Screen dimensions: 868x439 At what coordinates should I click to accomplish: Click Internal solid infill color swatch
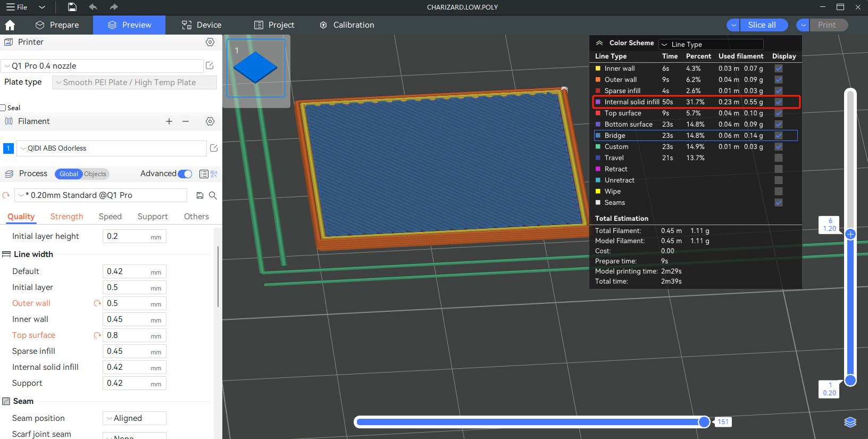[598, 102]
